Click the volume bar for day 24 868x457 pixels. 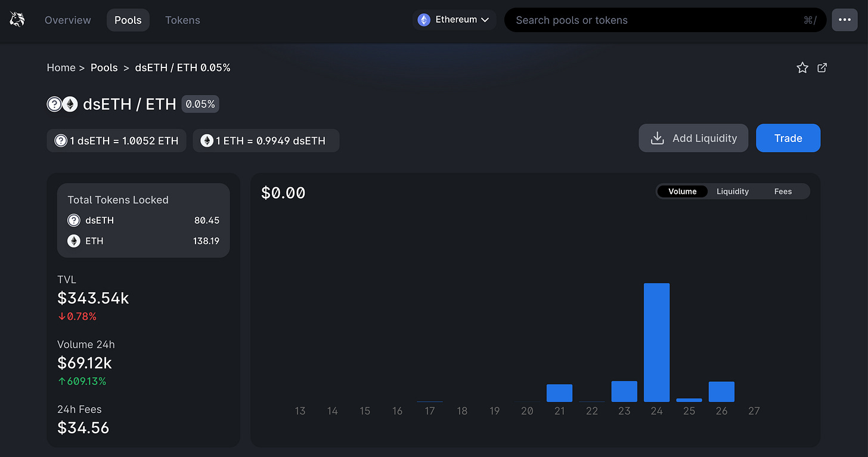[x=656, y=342]
